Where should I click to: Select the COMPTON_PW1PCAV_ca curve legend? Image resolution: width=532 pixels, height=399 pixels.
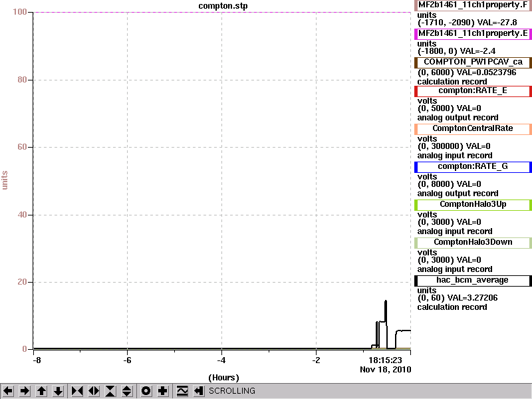(473, 62)
